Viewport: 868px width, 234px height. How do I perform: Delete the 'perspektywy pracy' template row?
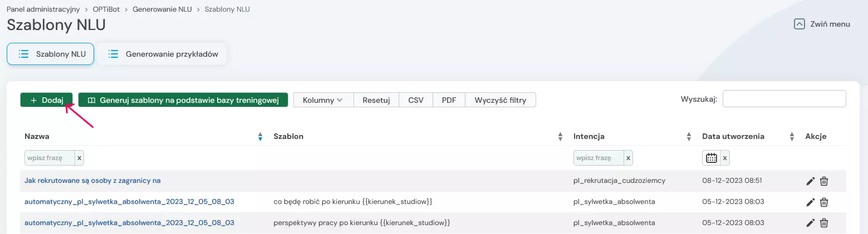tap(825, 223)
